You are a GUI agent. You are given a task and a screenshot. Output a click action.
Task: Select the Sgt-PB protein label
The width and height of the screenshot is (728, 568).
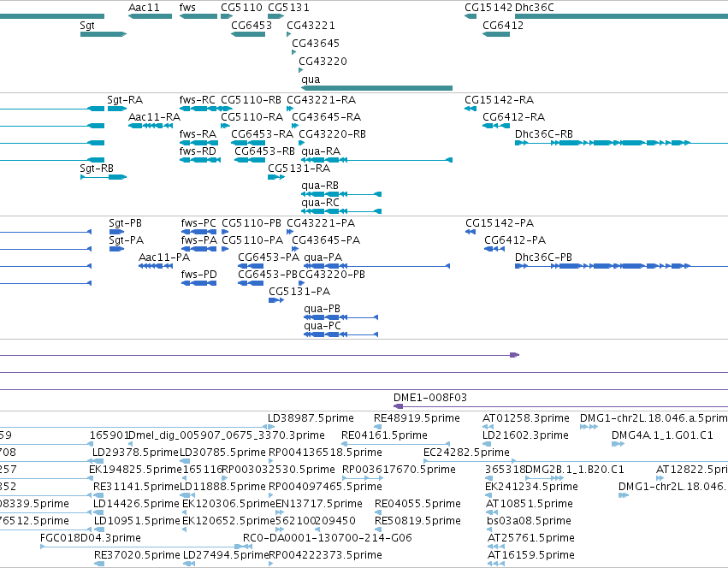point(126,223)
